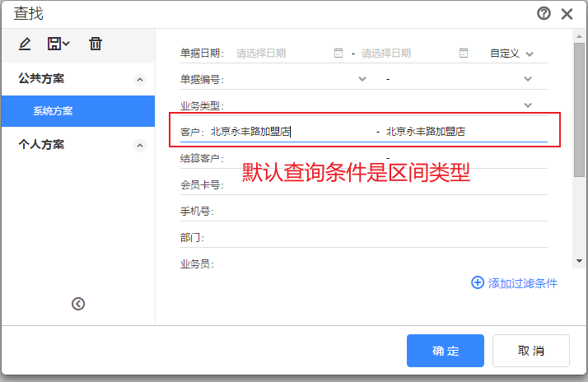The width and height of the screenshot is (588, 382).
Task: Click the 业务员 input field
Action: click(382, 264)
